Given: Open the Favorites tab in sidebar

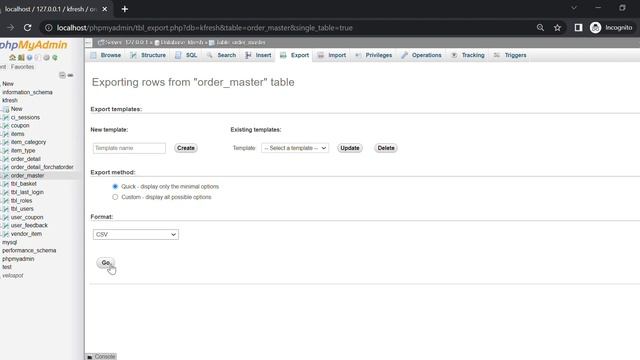Looking at the screenshot, I should pos(22,67).
